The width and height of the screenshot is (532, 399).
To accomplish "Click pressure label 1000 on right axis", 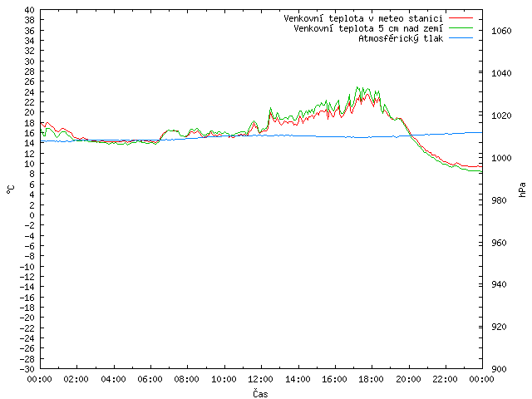I will [501, 158].
